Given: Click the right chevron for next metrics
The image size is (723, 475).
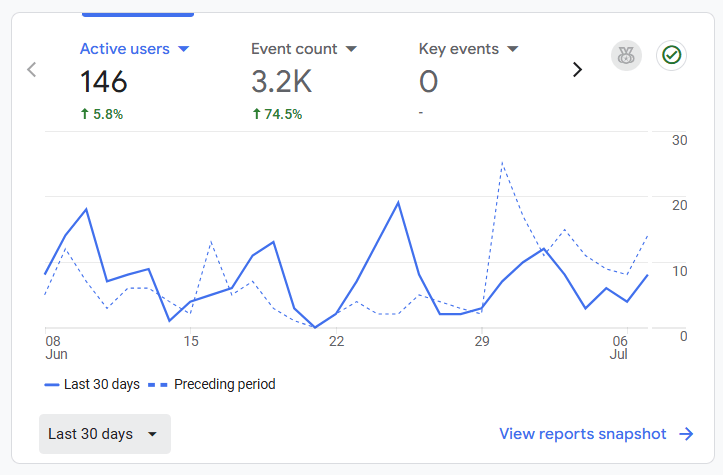Looking at the screenshot, I should (576, 70).
